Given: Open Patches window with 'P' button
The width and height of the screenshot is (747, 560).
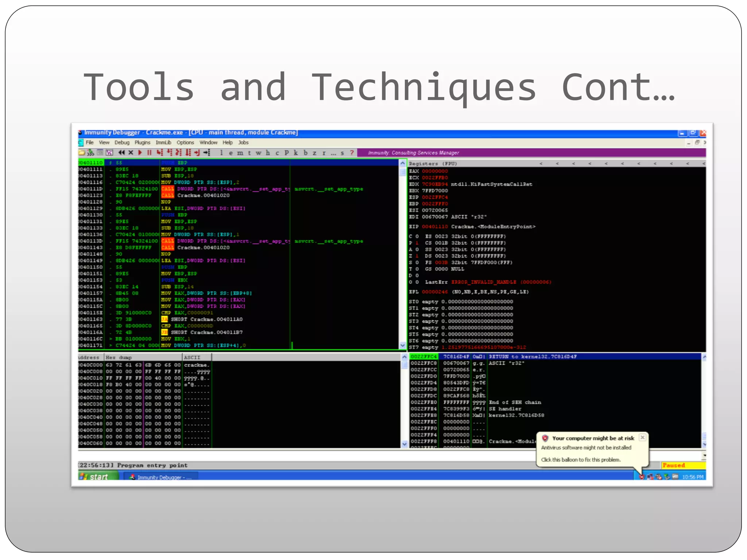Looking at the screenshot, I should tap(287, 153).
